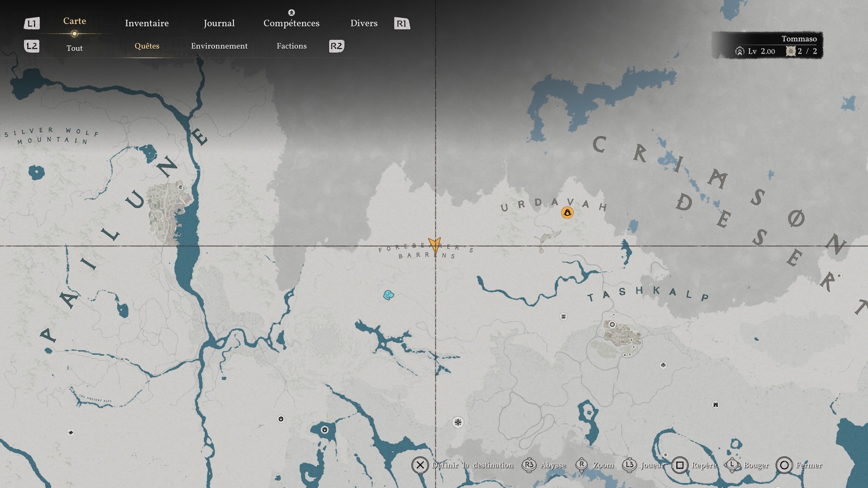This screenshot has height=488, width=868.
Task: Click Définir la destination
Action: (462, 465)
